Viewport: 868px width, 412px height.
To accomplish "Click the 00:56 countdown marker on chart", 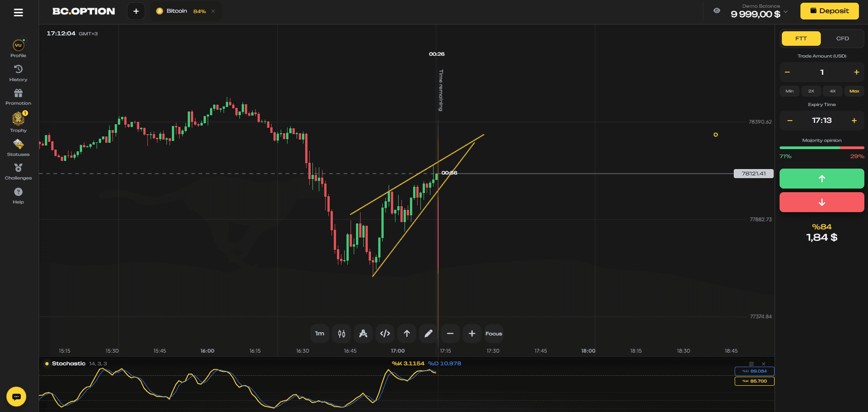I will 449,173.
